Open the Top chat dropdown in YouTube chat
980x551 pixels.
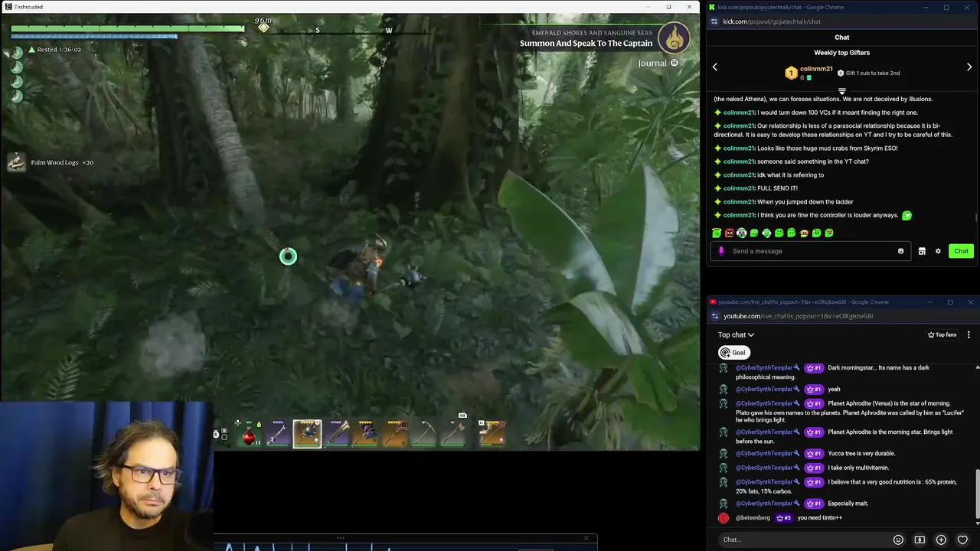pos(736,334)
